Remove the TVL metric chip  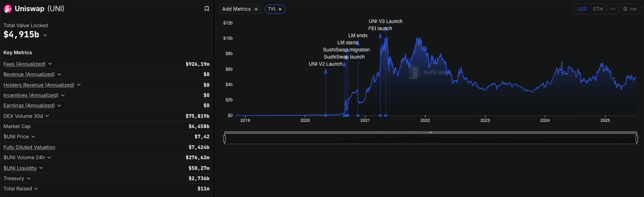(x=280, y=9)
